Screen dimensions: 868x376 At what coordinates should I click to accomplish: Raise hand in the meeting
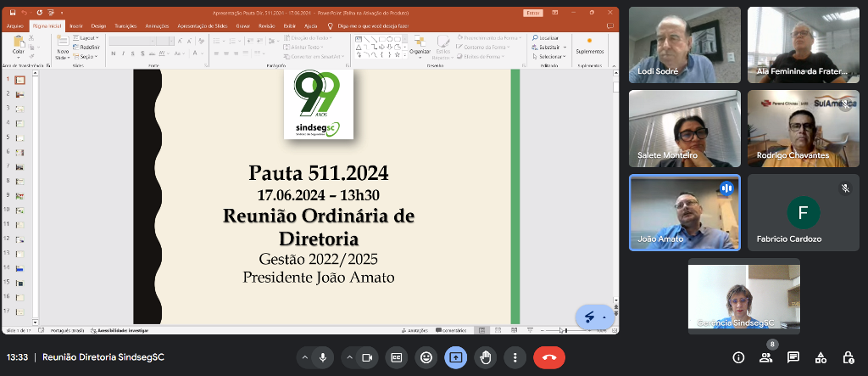tap(485, 357)
